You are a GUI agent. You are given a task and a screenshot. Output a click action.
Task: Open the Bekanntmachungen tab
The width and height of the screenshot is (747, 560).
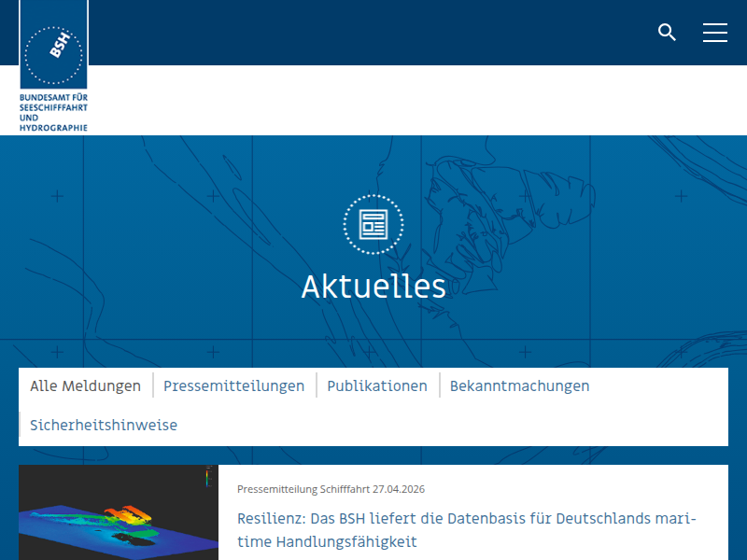coord(519,385)
